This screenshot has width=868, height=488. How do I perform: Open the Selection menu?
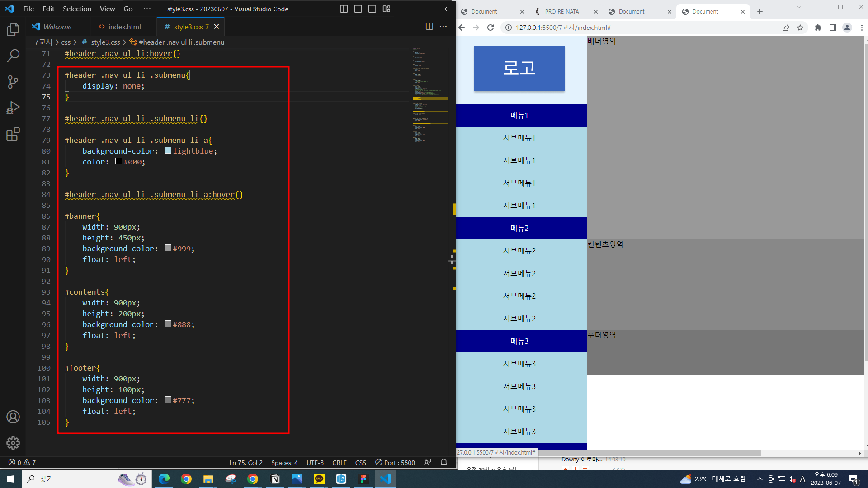pyautogui.click(x=77, y=9)
